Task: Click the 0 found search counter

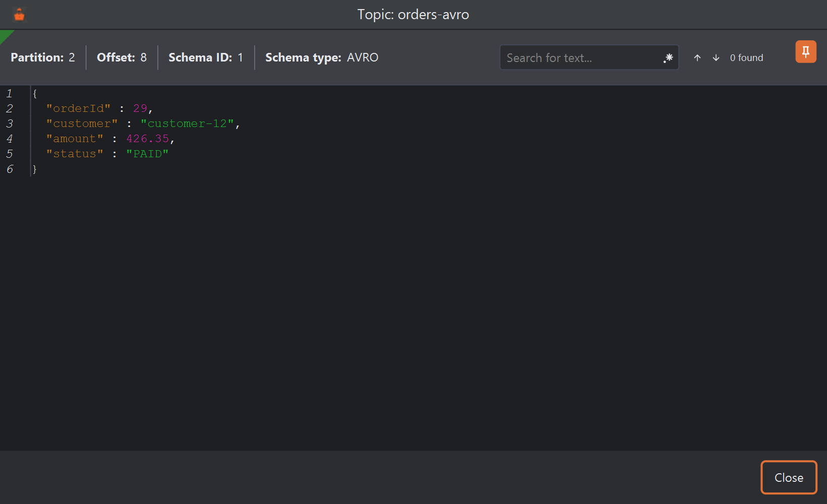Action: coord(746,58)
